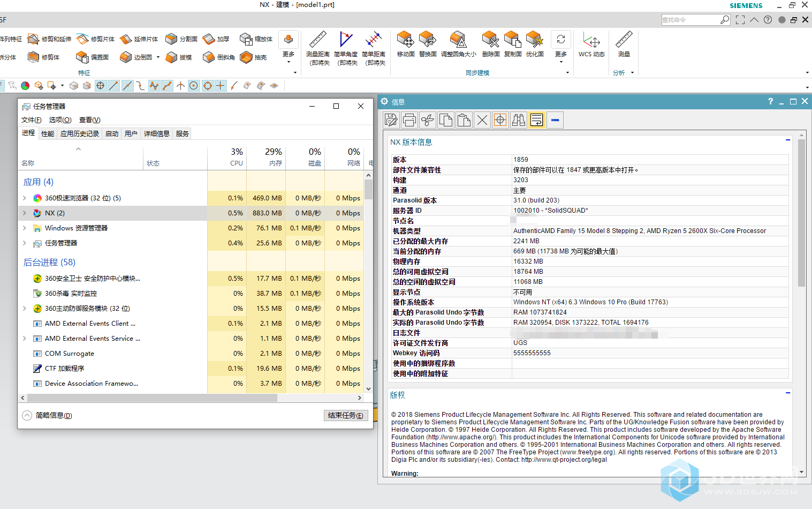Clear the information window with the X icon
The width and height of the screenshot is (812, 509).
click(x=482, y=120)
